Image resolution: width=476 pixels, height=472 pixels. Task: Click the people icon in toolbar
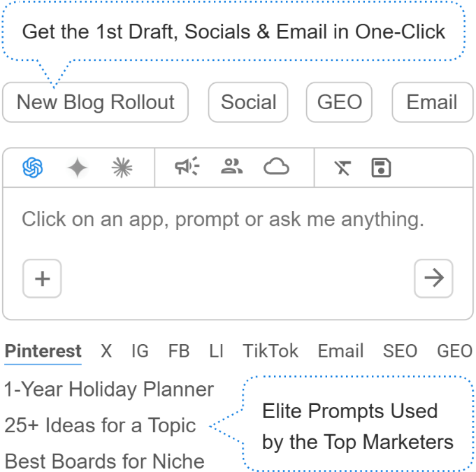pos(231,167)
